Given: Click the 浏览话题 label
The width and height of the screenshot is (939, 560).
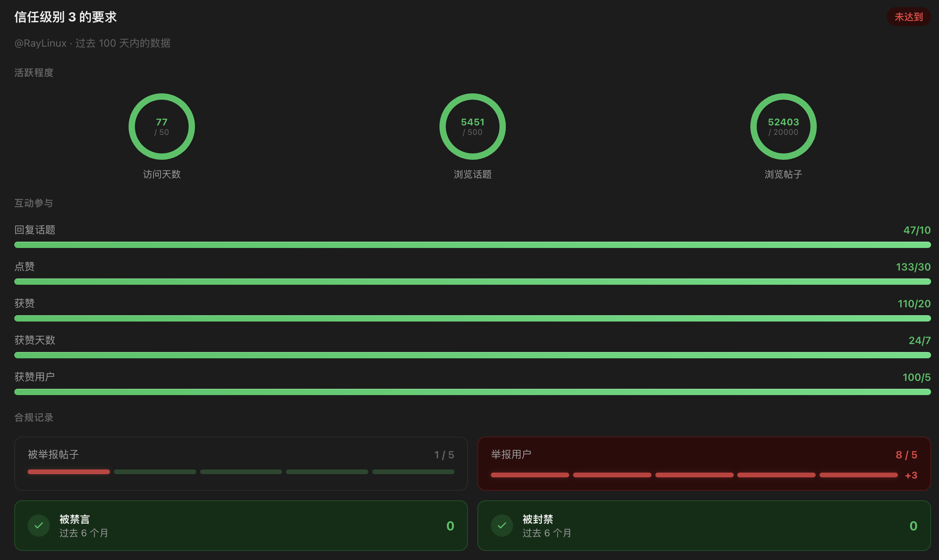Looking at the screenshot, I should (473, 174).
